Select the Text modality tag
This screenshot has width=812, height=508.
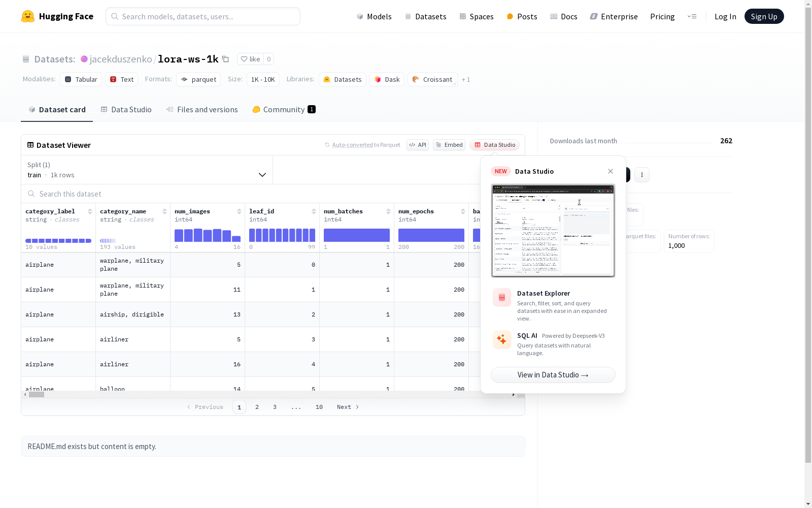pos(122,79)
